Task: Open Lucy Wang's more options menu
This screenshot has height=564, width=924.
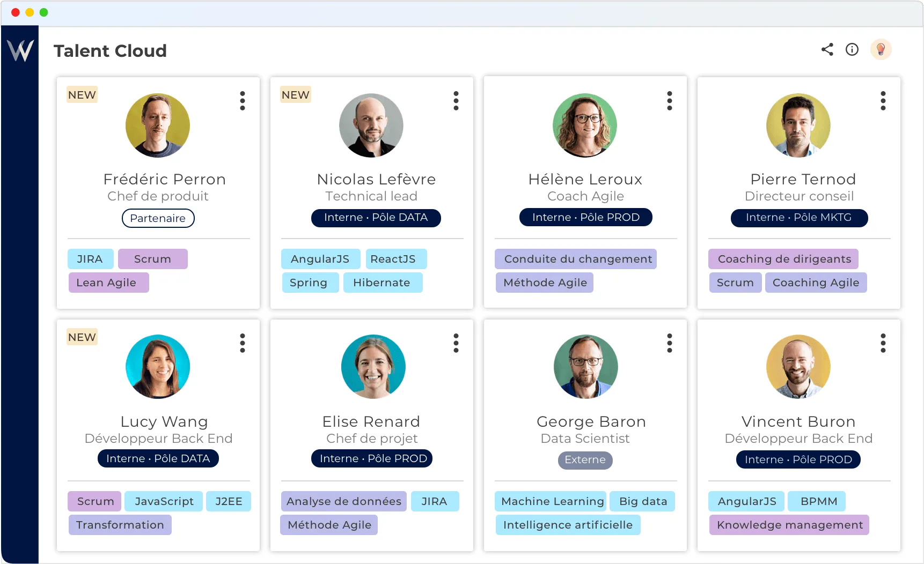Action: tap(243, 343)
